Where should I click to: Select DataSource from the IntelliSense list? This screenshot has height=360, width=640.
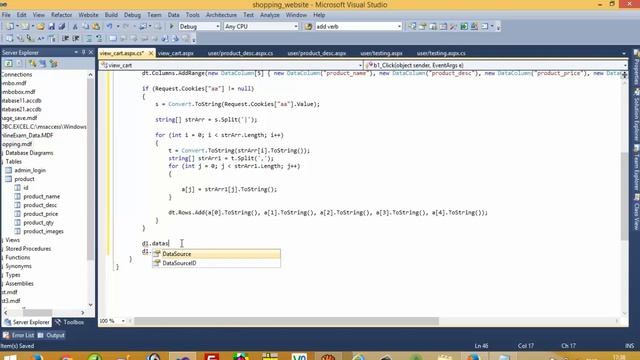tap(216, 254)
